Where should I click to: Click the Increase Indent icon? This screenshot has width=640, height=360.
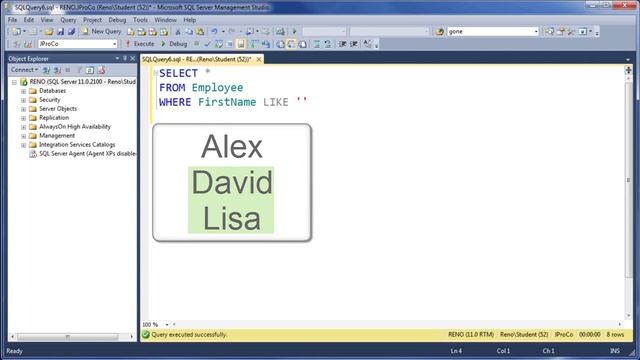coord(354,44)
